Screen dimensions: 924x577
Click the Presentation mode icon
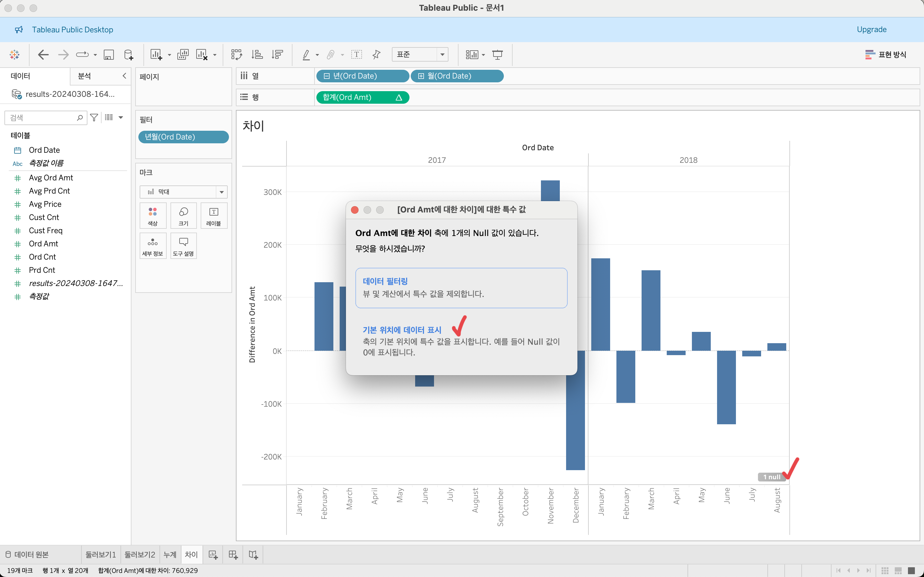click(x=497, y=55)
